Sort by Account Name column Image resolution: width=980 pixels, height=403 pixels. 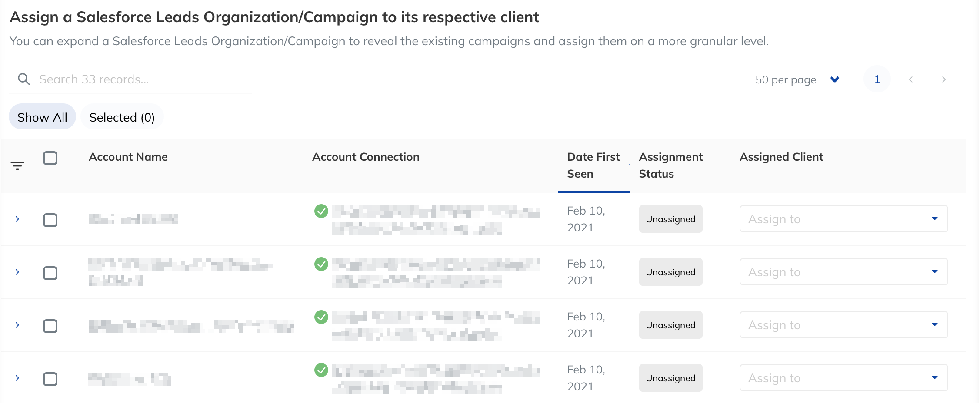(128, 157)
